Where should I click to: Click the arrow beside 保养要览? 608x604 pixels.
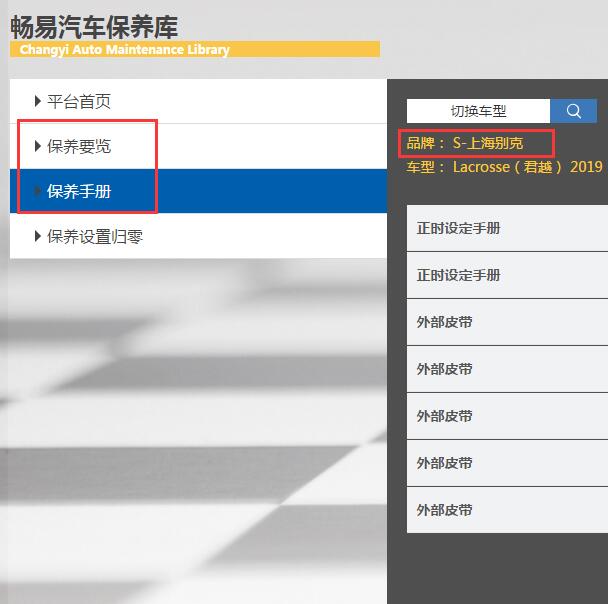click(38, 146)
